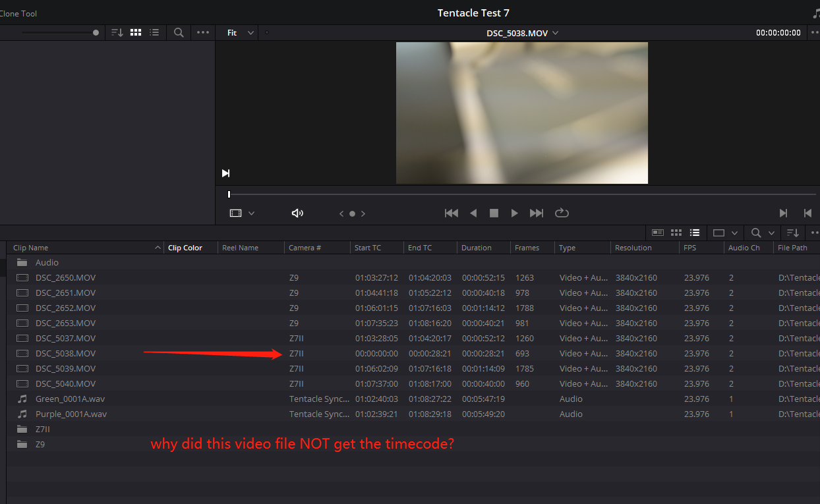Click the Resolution column header
Image resolution: width=820 pixels, height=504 pixels.
(633, 248)
